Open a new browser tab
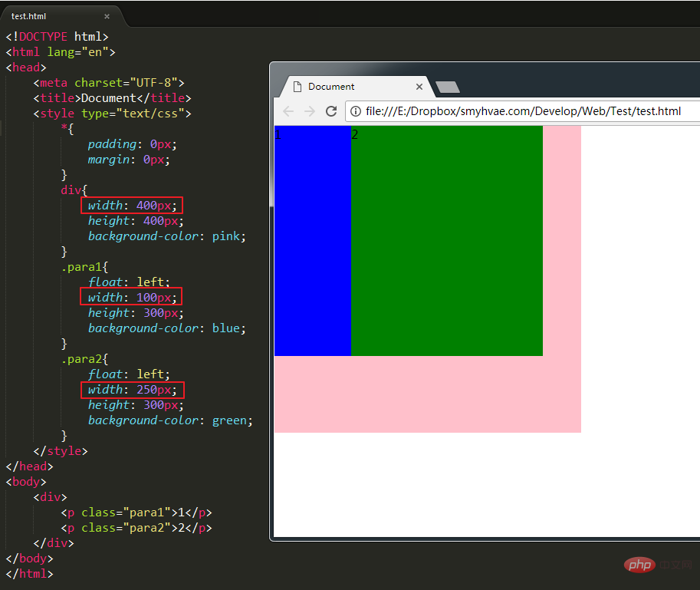The image size is (700, 590). [447, 87]
